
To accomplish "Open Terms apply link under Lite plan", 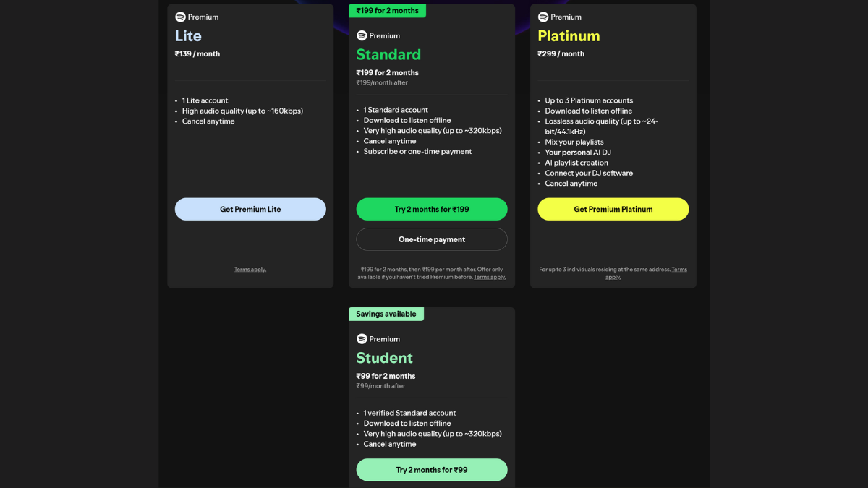I will [x=250, y=268].
